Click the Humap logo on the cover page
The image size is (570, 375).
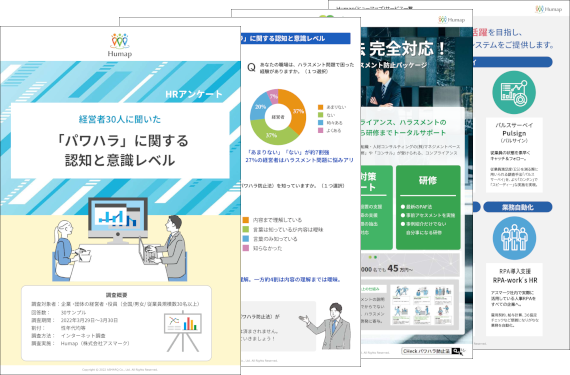(x=120, y=45)
